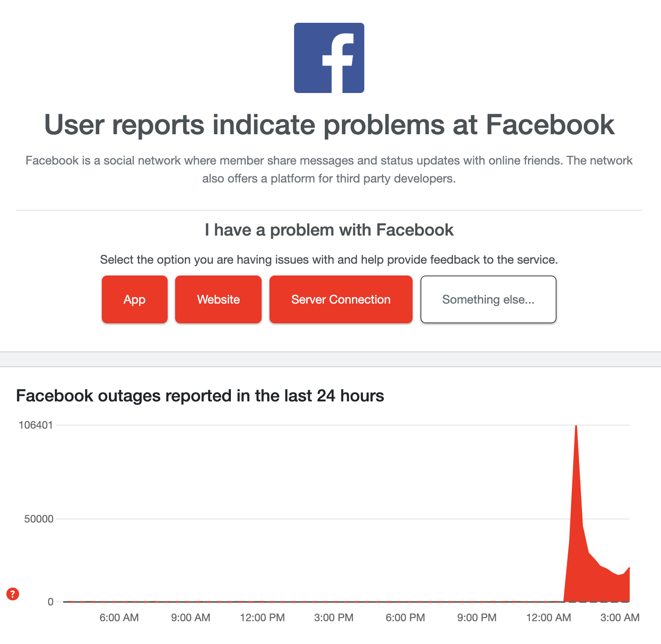Click the 3:00 AM axis label
The width and height of the screenshot is (661, 644).
pos(620,618)
